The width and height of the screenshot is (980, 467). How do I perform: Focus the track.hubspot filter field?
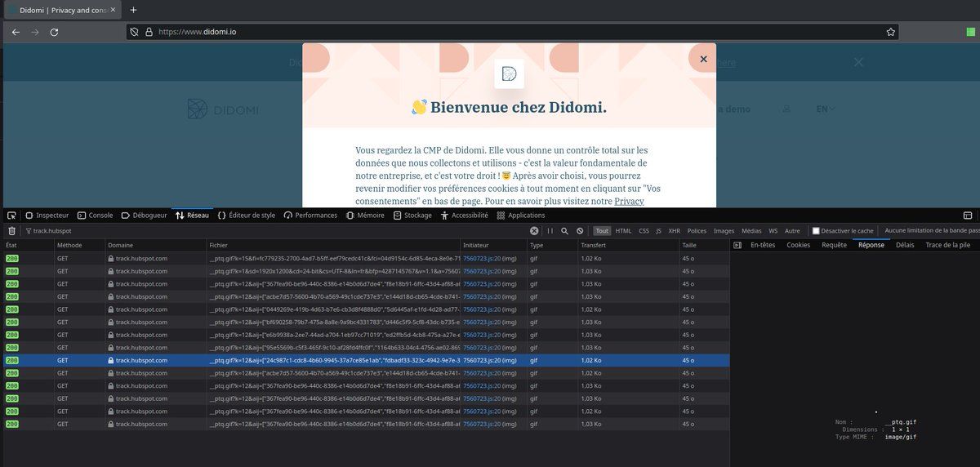coord(278,231)
